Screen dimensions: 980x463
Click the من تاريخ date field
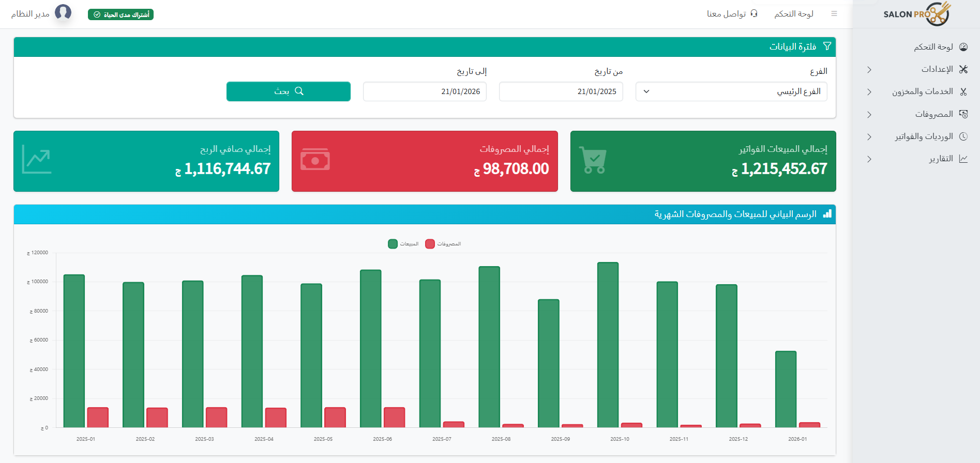(561, 91)
